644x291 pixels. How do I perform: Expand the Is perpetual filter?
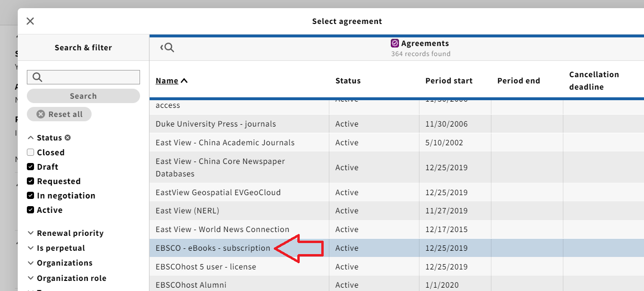point(56,248)
